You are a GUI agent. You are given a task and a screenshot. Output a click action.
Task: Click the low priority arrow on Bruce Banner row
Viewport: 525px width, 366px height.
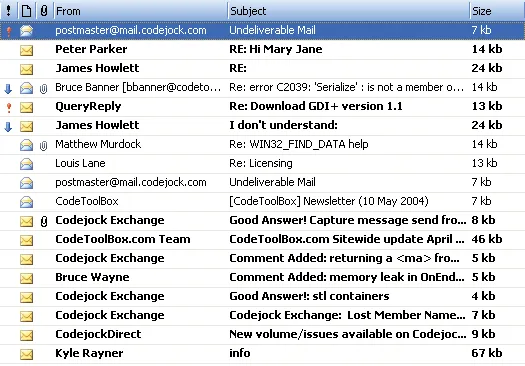(x=8, y=88)
